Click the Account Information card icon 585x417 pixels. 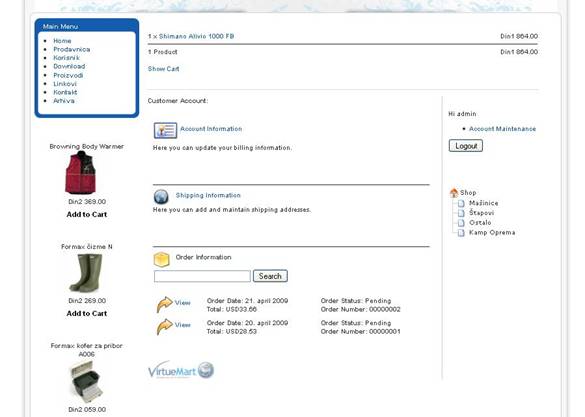[x=165, y=130]
